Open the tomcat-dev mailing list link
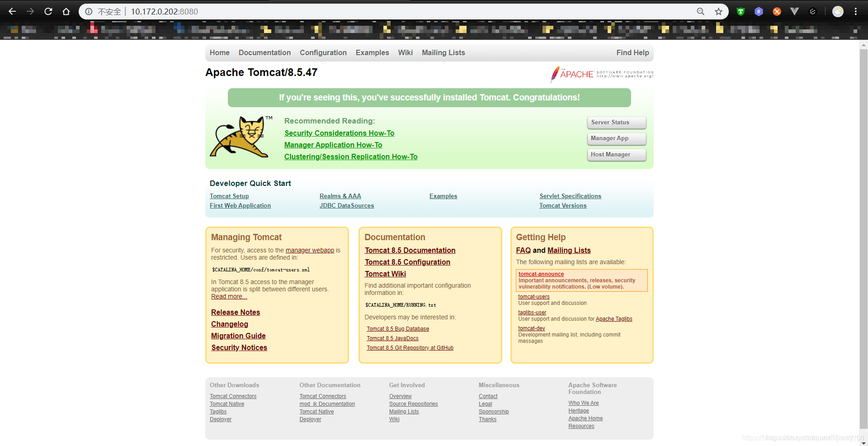 [532, 328]
